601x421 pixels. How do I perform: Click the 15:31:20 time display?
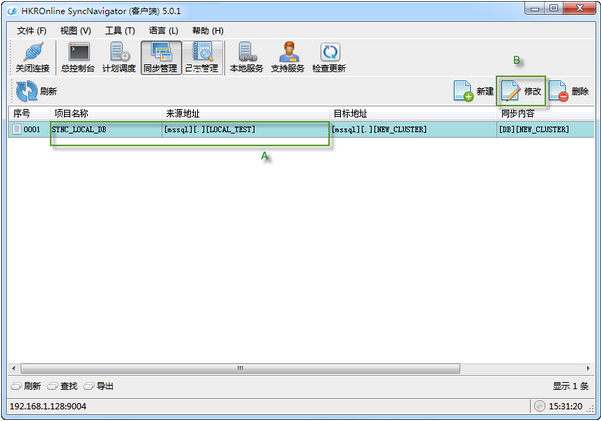tap(565, 406)
